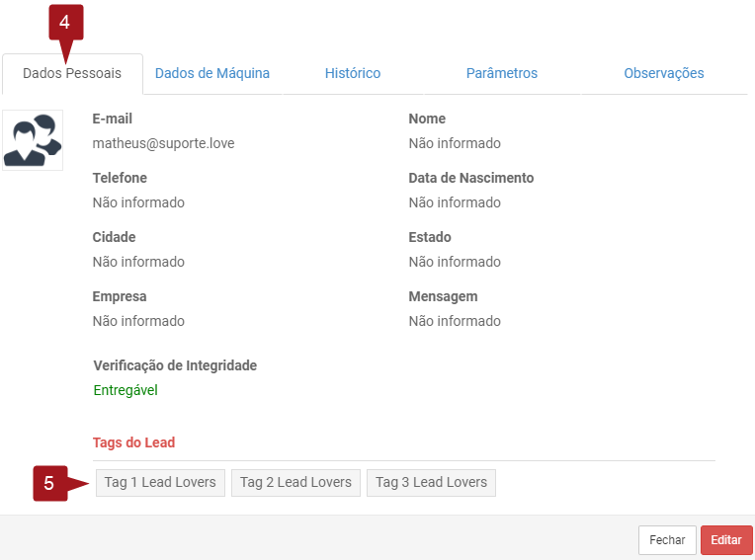Click the Não informado value under Telefone

[138, 202]
